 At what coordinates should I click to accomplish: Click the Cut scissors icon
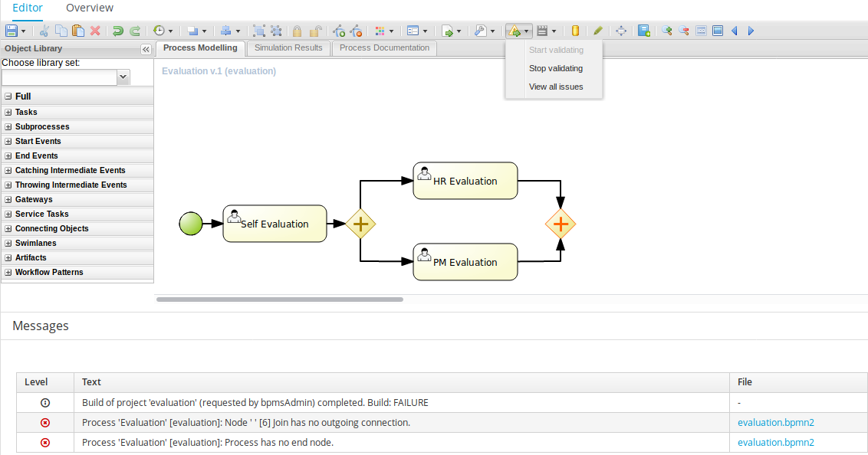pos(44,31)
